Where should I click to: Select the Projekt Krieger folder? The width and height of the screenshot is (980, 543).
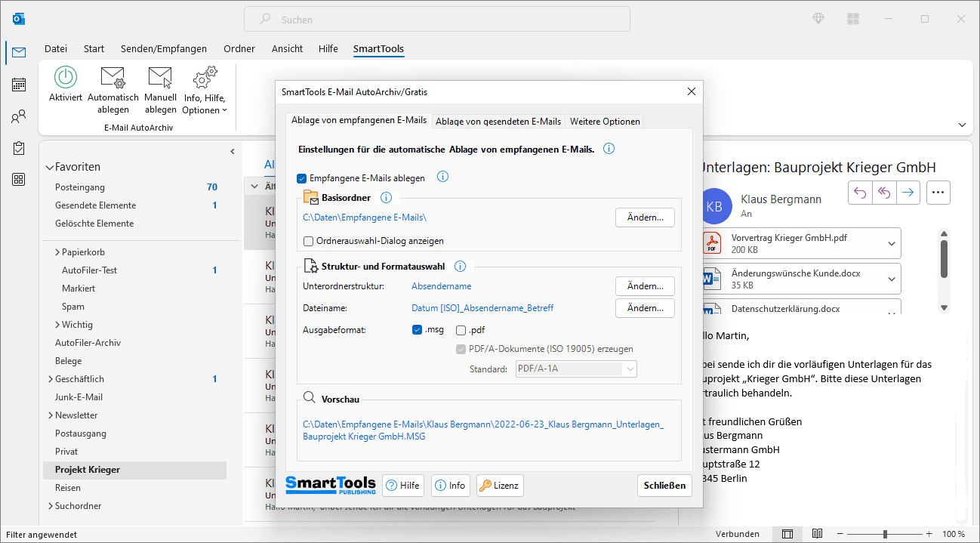[134, 470]
